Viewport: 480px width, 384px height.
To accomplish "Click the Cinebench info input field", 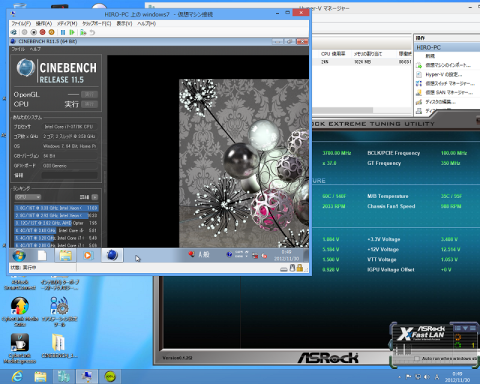I will 70,175.
